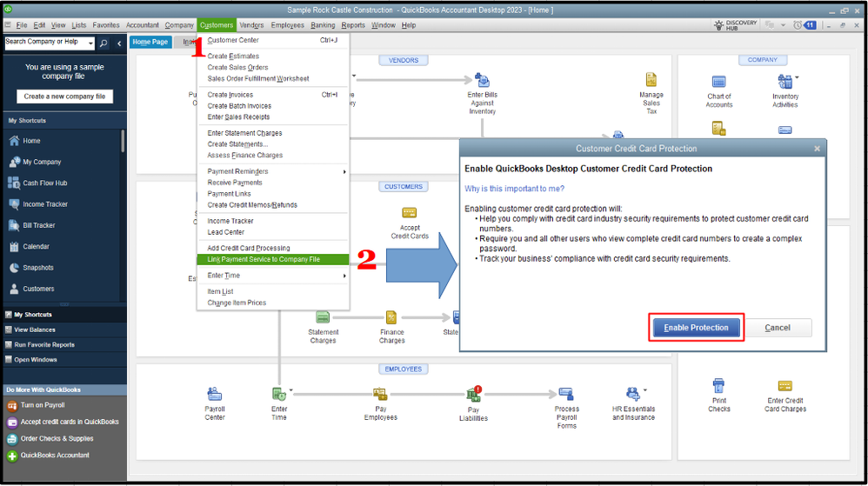868x486 pixels.
Task: Open the Process Payroll Forms icon
Action: click(565, 394)
